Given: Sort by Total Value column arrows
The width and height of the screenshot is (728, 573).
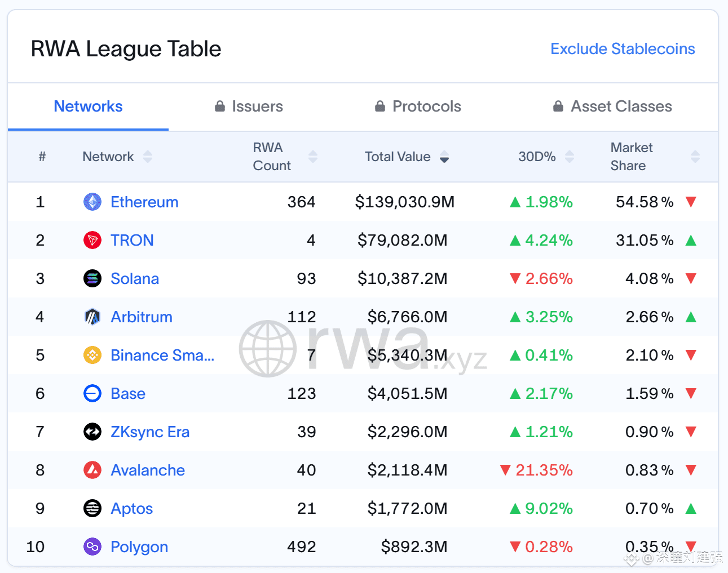Looking at the screenshot, I should [444, 157].
